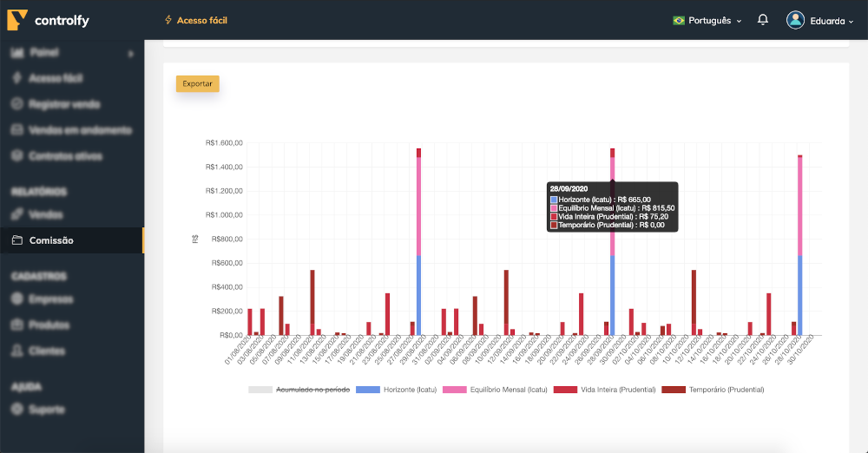Image resolution: width=868 pixels, height=453 pixels.
Task: Click the Registrar venda icon
Action: (17, 104)
